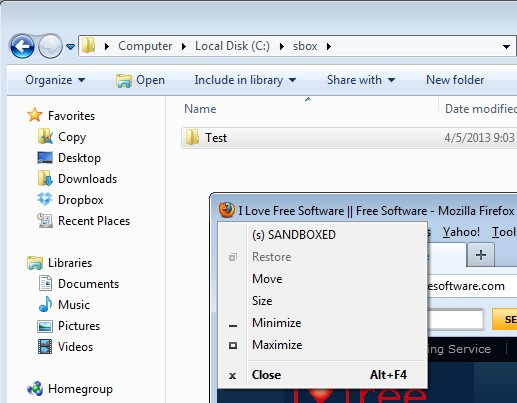The width and height of the screenshot is (517, 403).
Task: Open Desktop in the navigation pane
Action: 79,158
